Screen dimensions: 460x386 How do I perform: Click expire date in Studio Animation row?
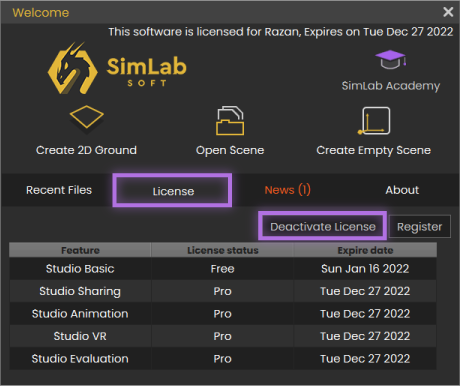(x=365, y=314)
